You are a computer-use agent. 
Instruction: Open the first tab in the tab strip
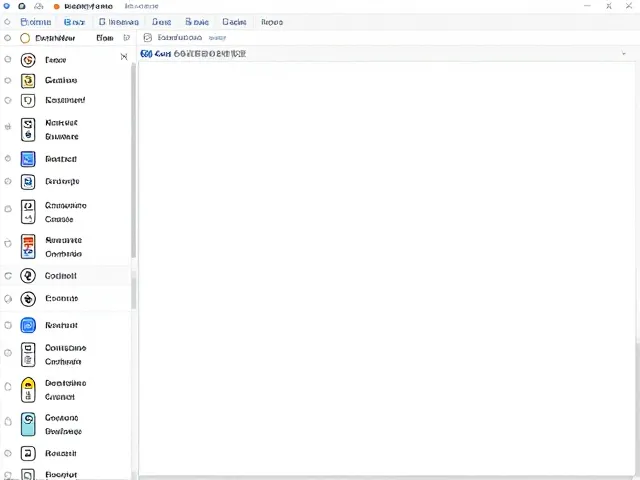coord(36,22)
